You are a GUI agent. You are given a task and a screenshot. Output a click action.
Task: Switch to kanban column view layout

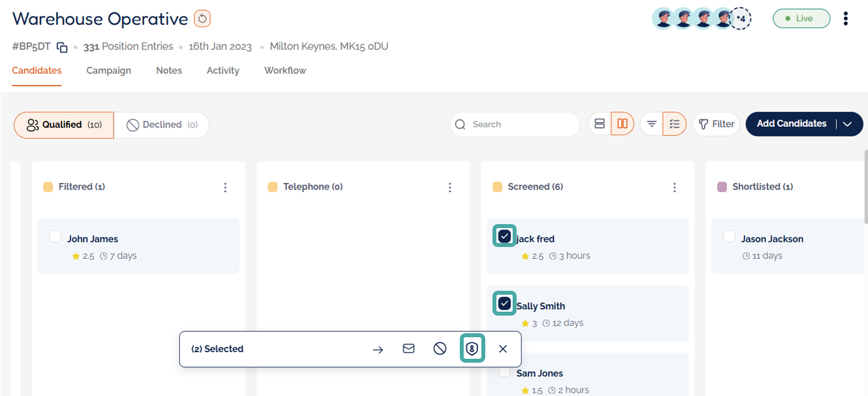coord(622,124)
